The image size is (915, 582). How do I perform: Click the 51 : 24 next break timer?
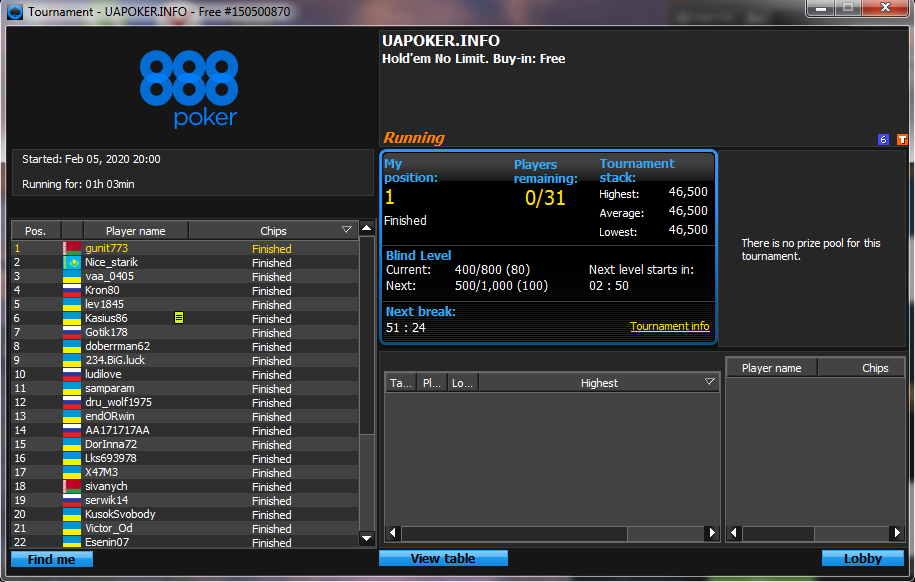tap(406, 327)
